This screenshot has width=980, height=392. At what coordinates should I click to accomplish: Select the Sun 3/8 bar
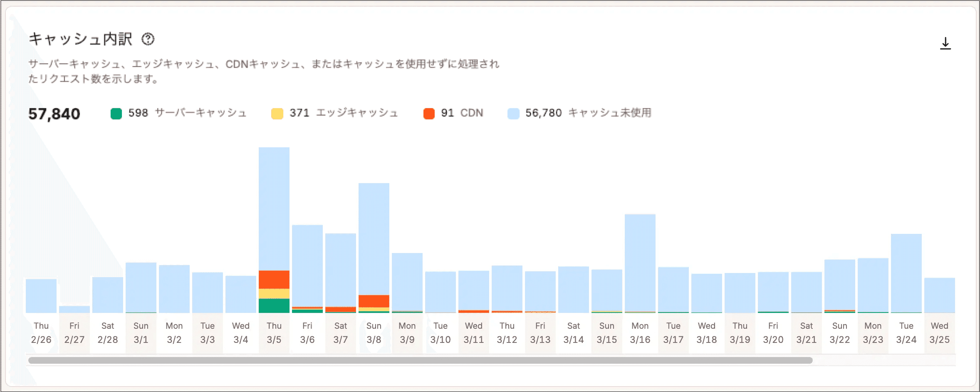click(374, 237)
